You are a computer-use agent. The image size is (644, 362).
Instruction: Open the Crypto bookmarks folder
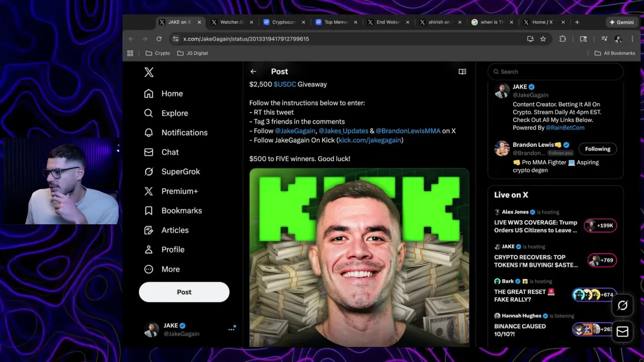(157, 53)
